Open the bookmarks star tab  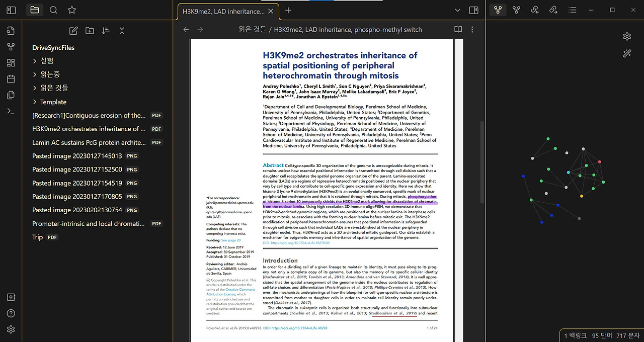(x=72, y=10)
